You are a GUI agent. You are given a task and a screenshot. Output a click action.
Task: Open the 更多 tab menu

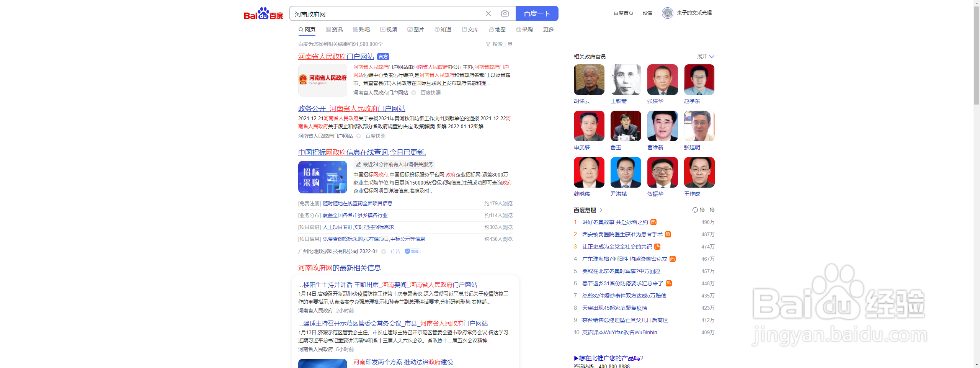point(549,29)
